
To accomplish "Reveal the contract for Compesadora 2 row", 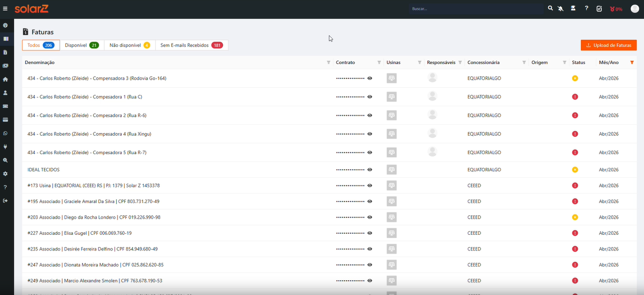I will 370,115.
